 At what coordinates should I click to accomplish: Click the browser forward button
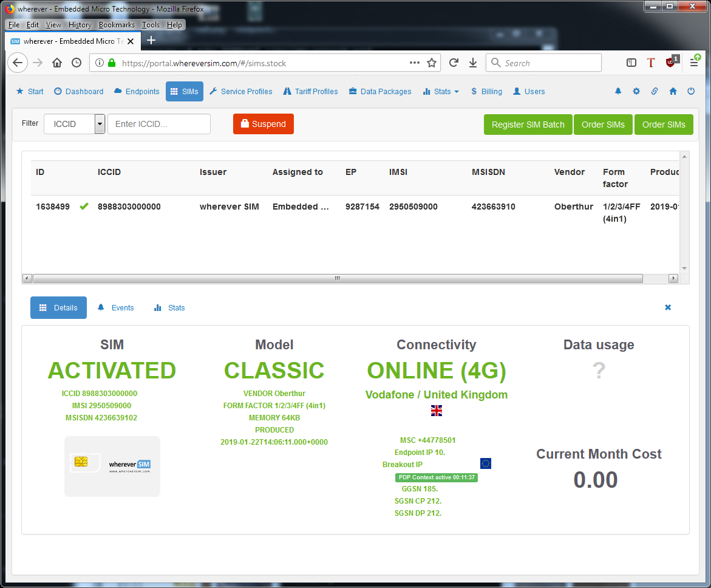(38, 63)
